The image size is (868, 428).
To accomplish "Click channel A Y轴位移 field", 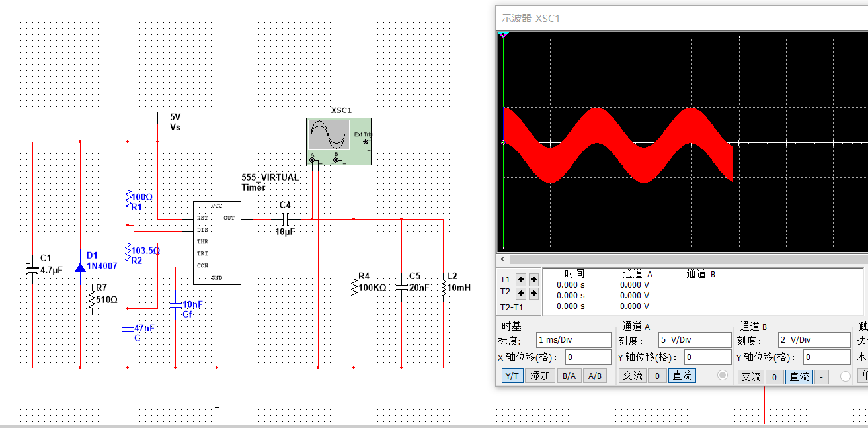I will pyautogui.click(x=707, y=357).
